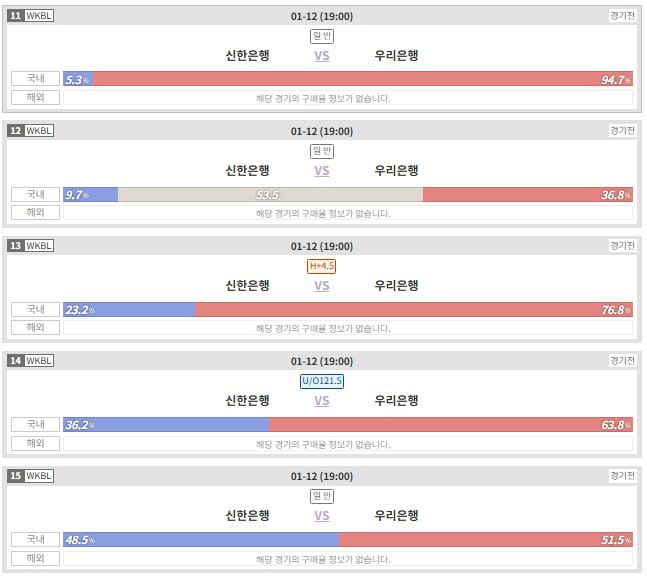
Task: Select the 국내 tab in match 11
Action: (36, 79)
